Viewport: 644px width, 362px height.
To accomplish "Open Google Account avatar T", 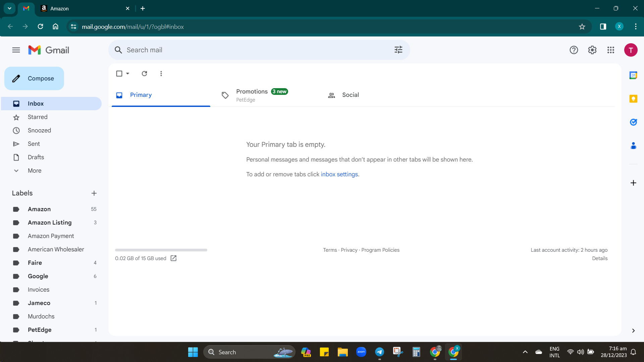I will (x=631, y=50).
